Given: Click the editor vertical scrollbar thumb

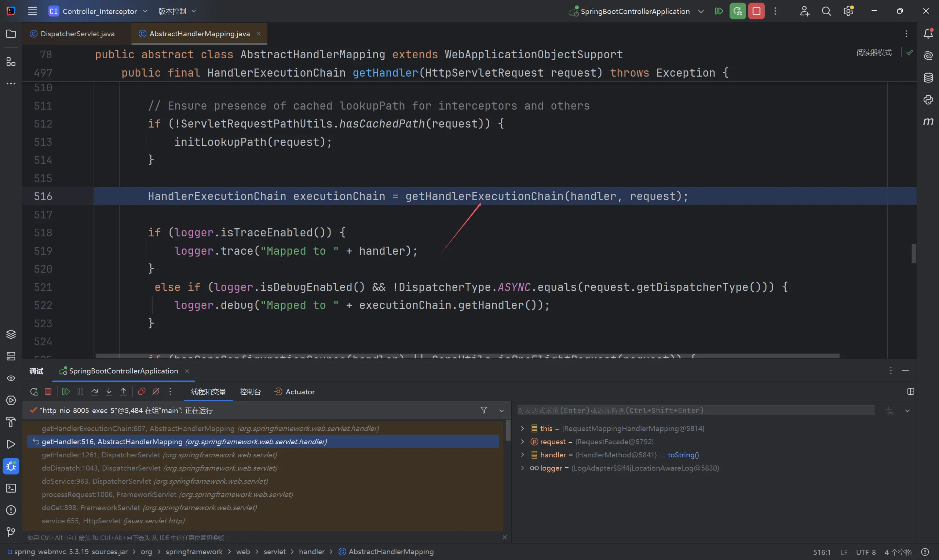Looking at the screenshot, I should click(x=913, y=253).
